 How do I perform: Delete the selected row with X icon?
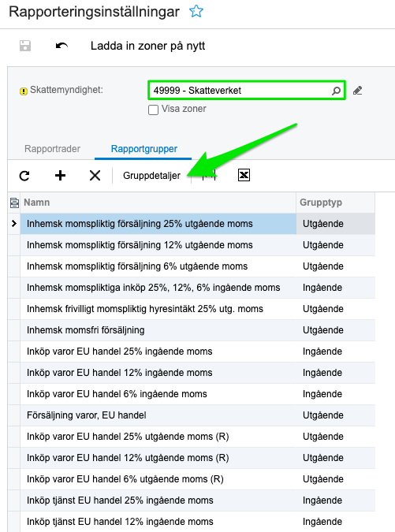pos(95,176)
